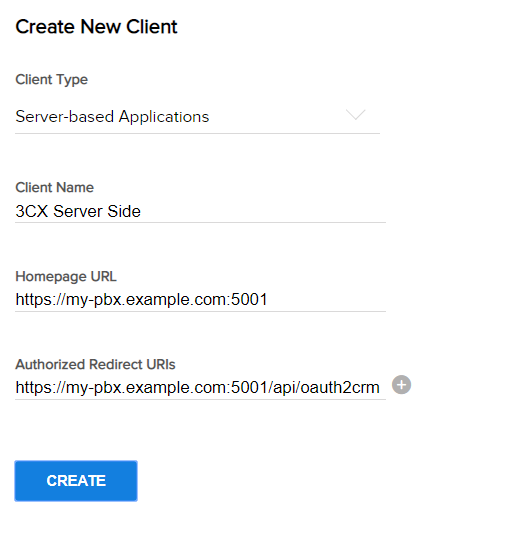Open the Server-based Applications dropdown
Image resolution: width=509 pixels, height=542 pixels.
click(197, 117)
